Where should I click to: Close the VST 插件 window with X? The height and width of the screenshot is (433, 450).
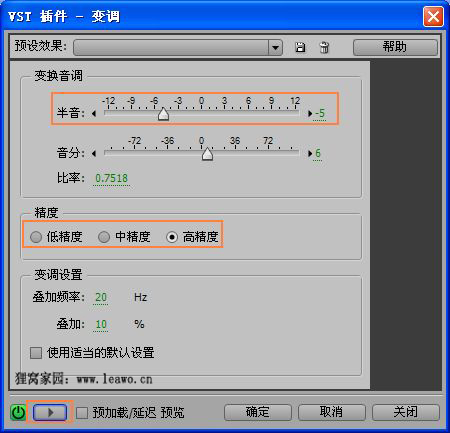(433, 16)
